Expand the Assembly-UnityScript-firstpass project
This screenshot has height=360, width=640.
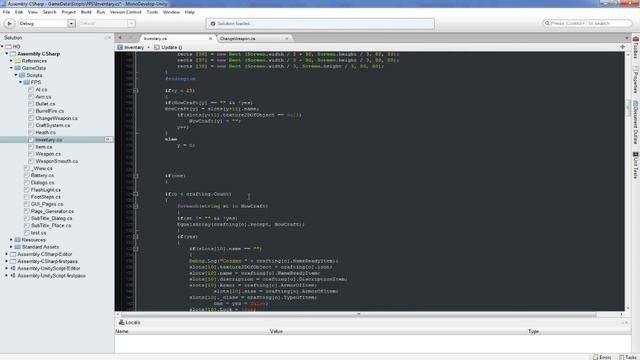click(7, 276)
